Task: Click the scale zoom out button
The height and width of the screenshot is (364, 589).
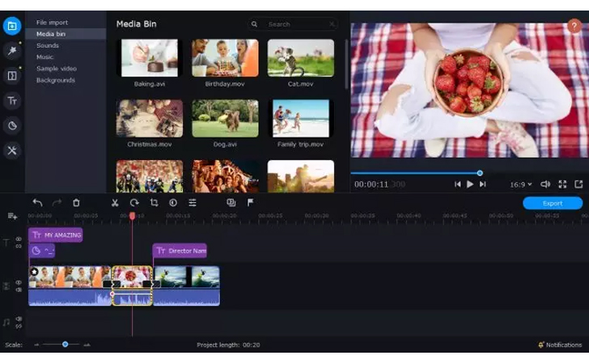Action: point(36,345)
